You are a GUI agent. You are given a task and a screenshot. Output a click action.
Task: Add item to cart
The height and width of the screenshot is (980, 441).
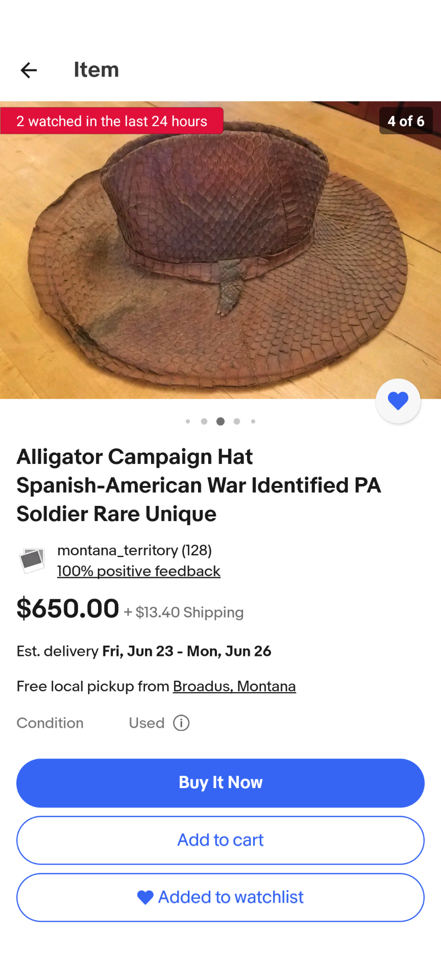click(x=220, y=840)
